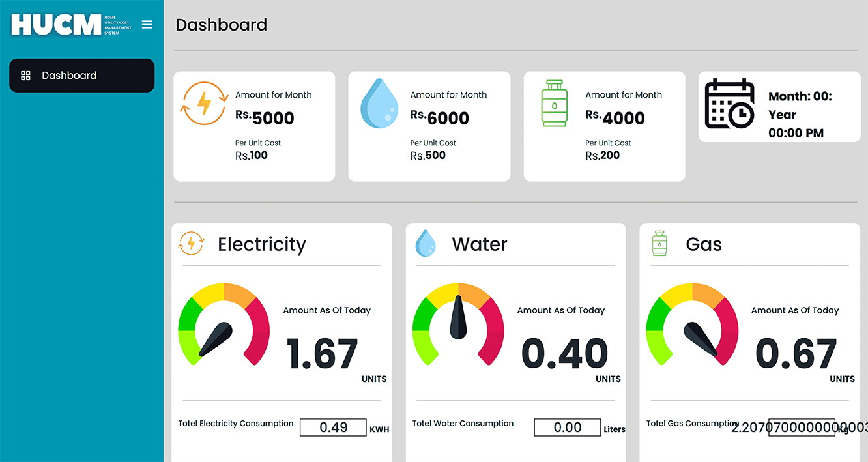Click the Month and Year time text
The image size is (868, 462).
(800, 115)
